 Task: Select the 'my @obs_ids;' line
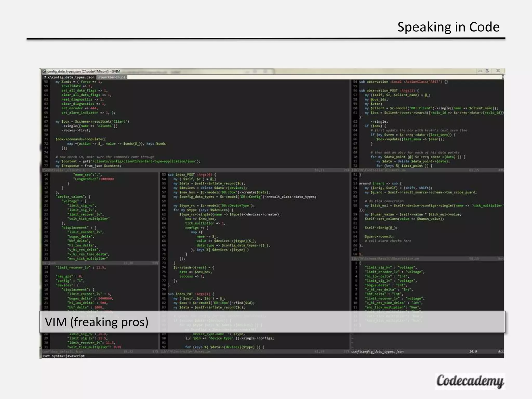[x=376, y=99]
